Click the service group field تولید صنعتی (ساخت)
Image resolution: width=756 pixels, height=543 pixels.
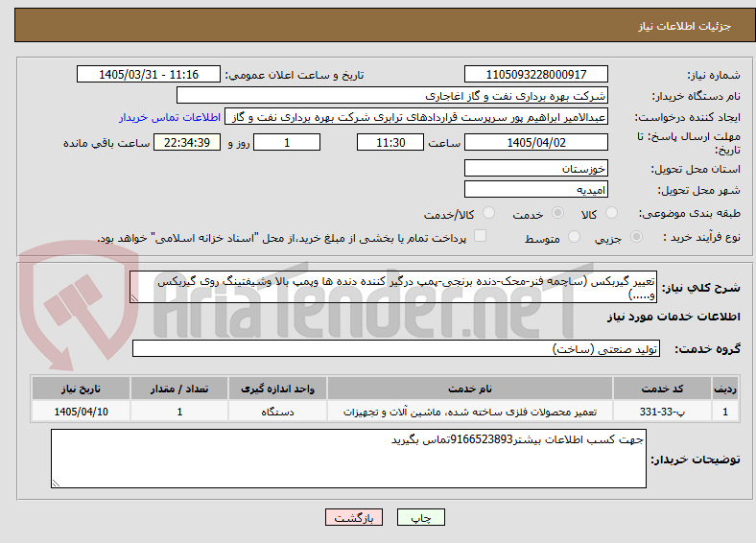[x=396, y=348]
